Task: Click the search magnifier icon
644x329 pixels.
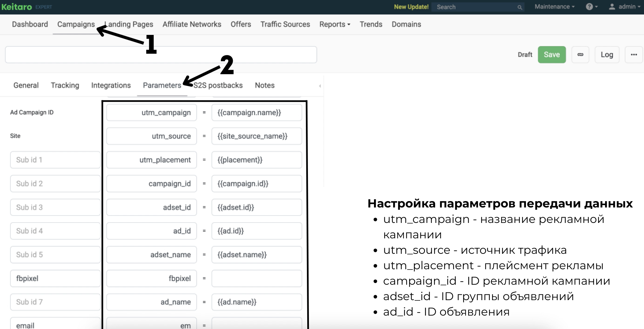Action: [x=520, y=7]
